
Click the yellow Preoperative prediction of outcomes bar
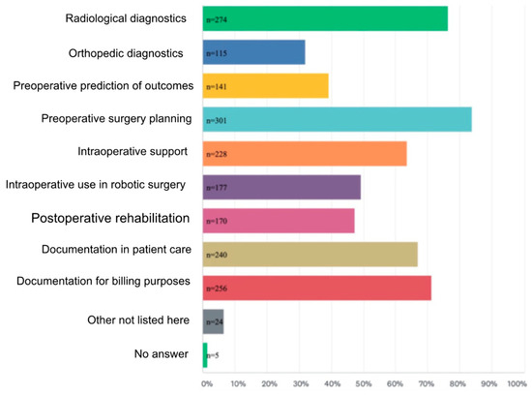coord(266,86)
